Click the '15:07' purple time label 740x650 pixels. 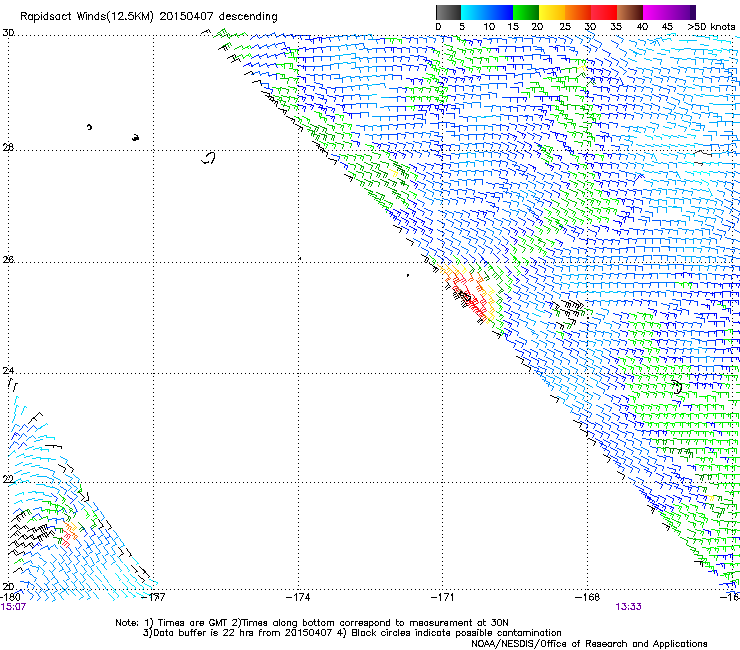(13, 607)
